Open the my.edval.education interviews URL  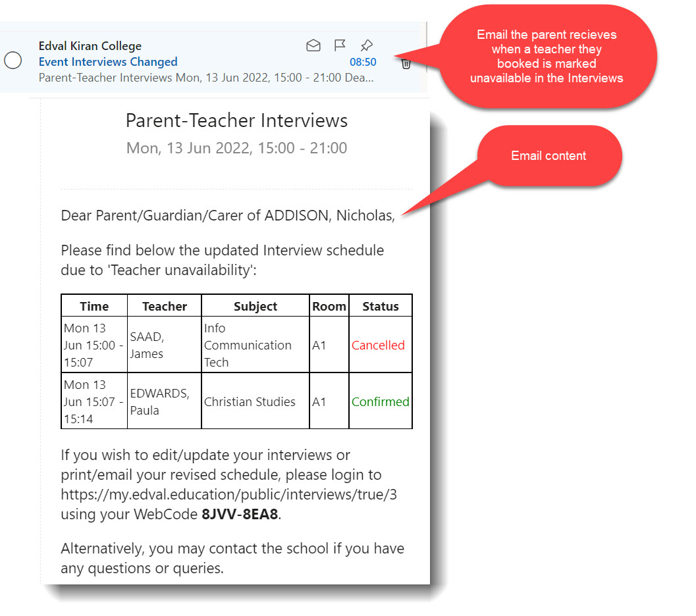[x=228, y=494]
